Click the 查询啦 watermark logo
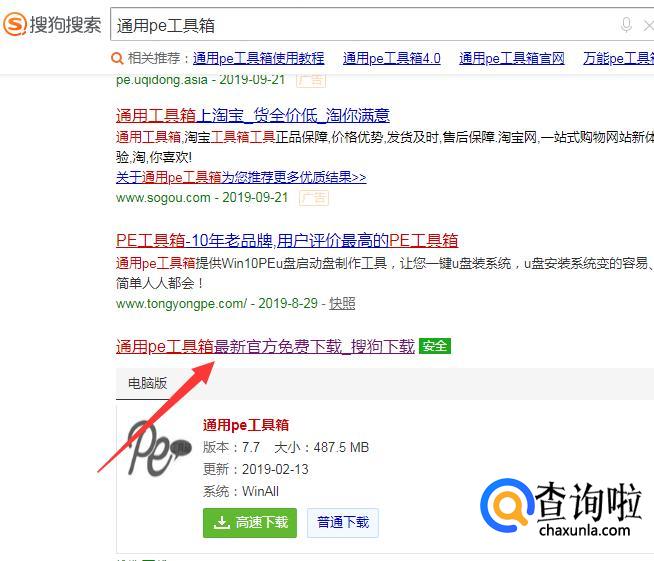Viewport: 654px width, 561px height. point(561,507)
